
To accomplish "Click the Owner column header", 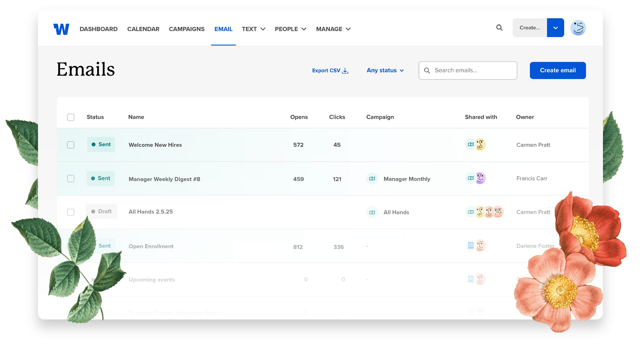I will 525,117.
